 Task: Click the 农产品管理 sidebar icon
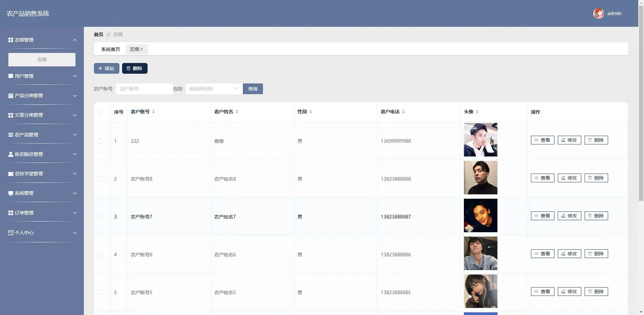[10, 135]
